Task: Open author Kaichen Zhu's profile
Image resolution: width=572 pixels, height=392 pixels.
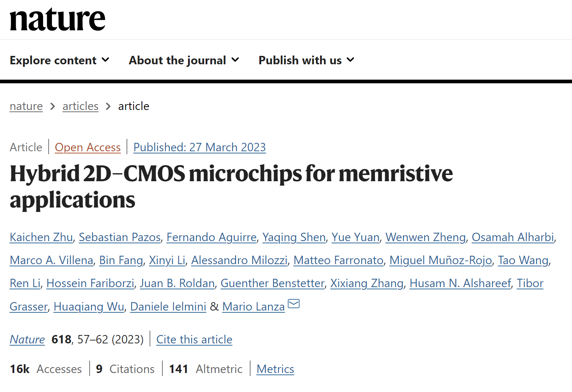Action: [41, 237]
